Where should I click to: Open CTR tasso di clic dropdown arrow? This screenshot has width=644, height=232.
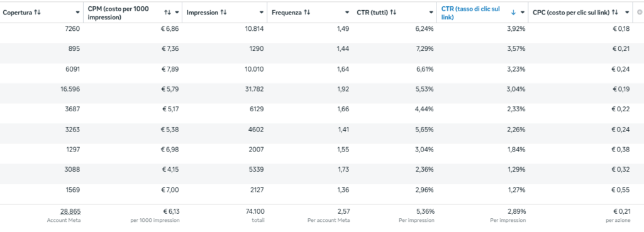click(523, 13)
